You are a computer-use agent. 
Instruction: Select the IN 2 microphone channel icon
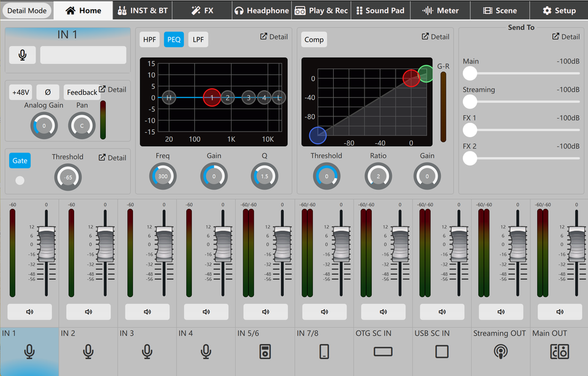coord(88,352)
